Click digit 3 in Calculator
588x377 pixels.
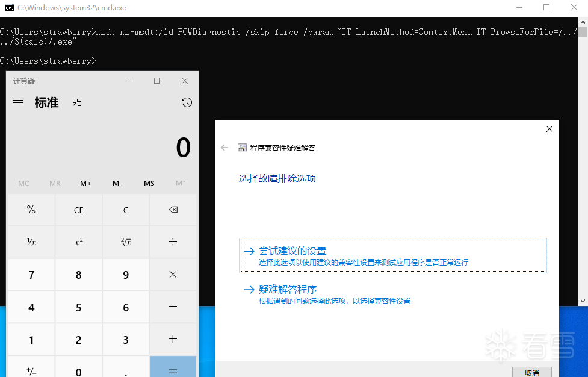click(x=126, y=339)
